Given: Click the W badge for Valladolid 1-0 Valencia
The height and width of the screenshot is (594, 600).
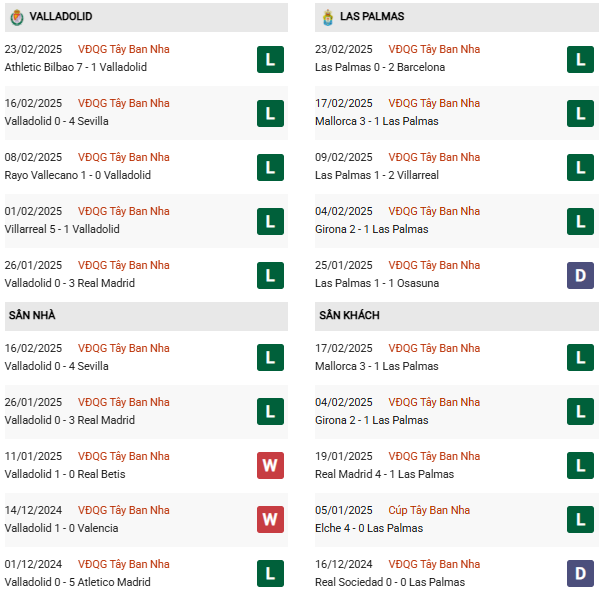Looking at the screenshot, I should pyautogui.click(x=269, y=521).
